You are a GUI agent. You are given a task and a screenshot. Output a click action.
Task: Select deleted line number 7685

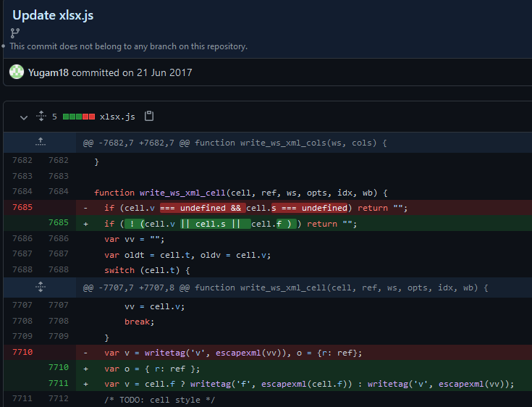click(x=22, y=208)
